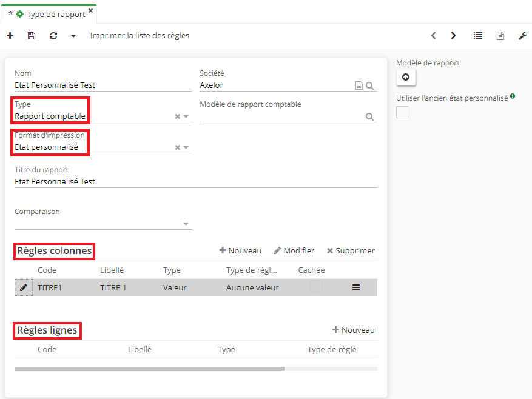Go to previous record with left chevron
The height and width of the screenshot is (399, 532).
433,36
